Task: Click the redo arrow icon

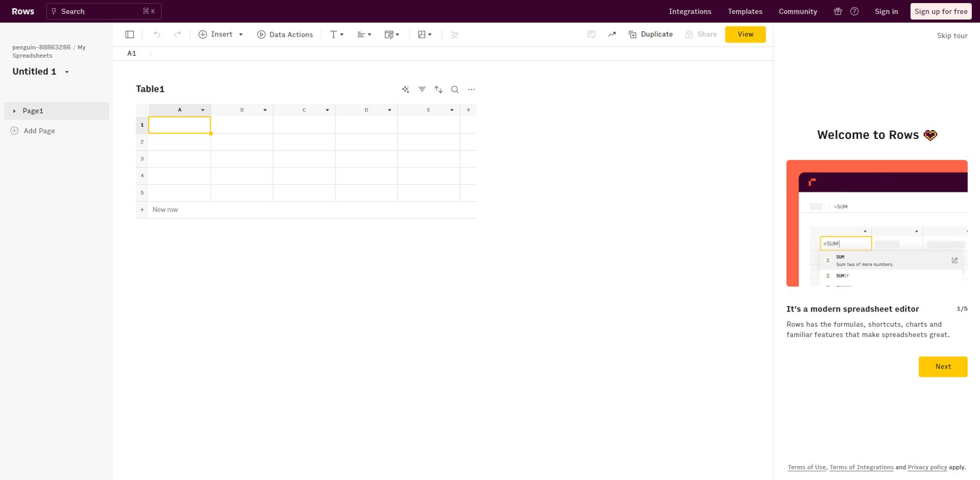Action: 177,34
